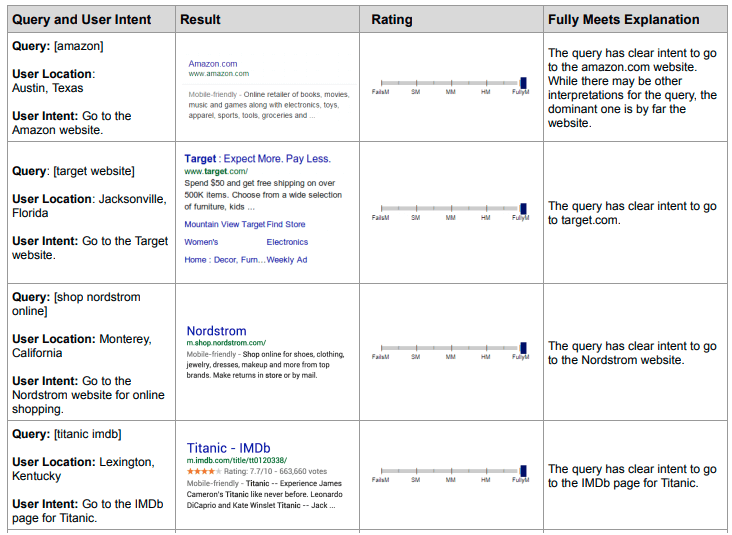Click the www.amazon.com URL text
The height and width of the screenshot is (535, 732).
218,73
